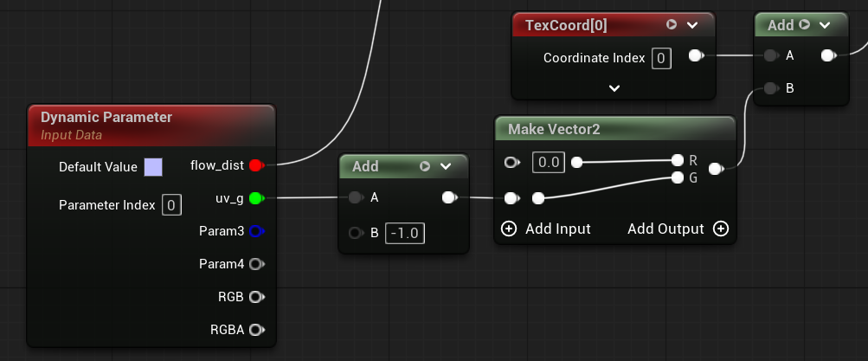
Task: Click the Default Value color swatch
Action: tap(153, 167)
